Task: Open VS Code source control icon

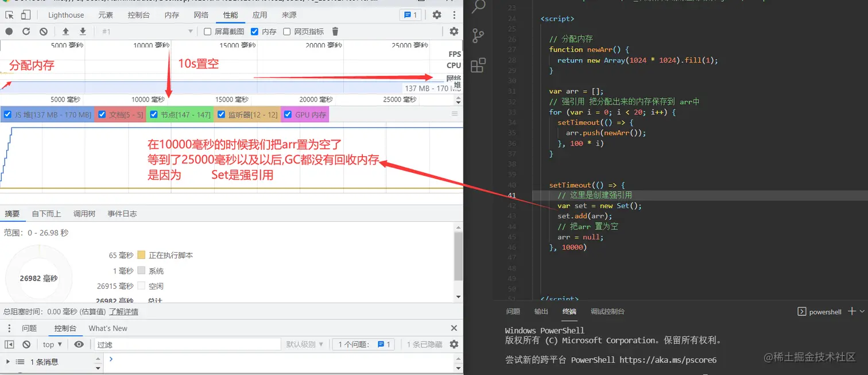Action: coord(478,36)
